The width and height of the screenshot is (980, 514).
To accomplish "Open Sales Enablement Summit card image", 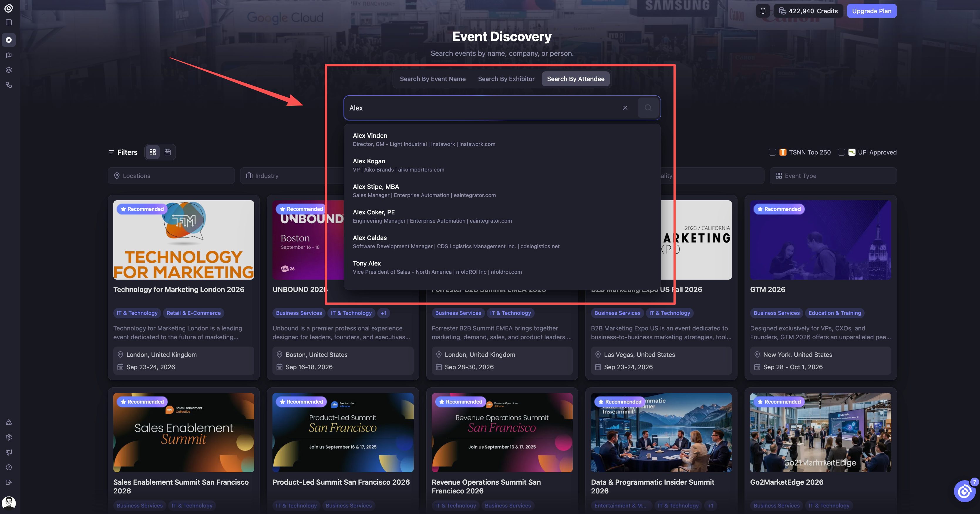I will coord(184,433).
